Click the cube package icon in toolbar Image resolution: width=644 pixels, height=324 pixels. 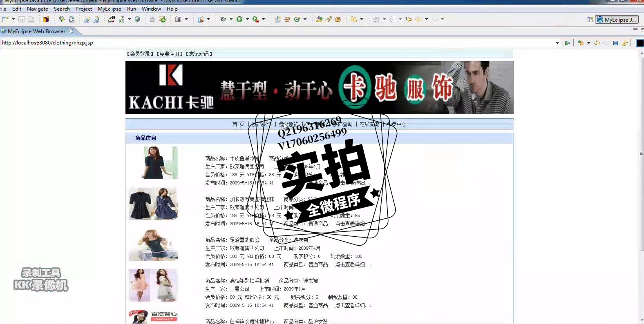(x=46, y=19)
